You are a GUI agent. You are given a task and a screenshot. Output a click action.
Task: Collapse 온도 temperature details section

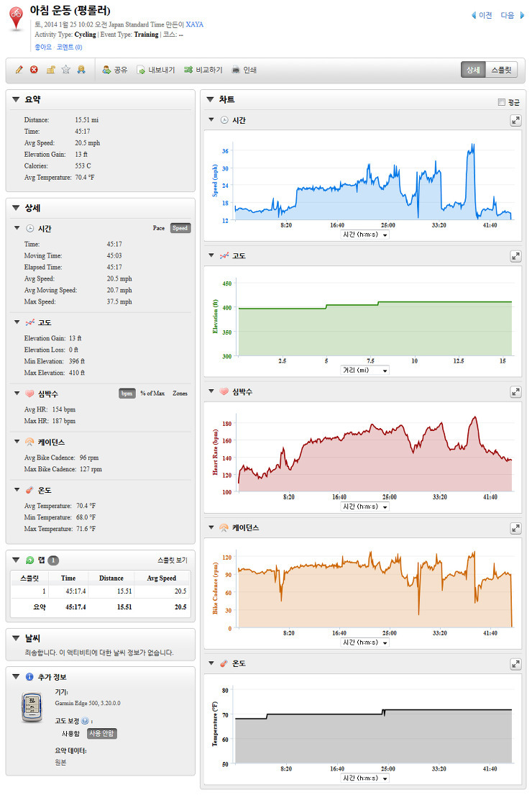[17, 490]
